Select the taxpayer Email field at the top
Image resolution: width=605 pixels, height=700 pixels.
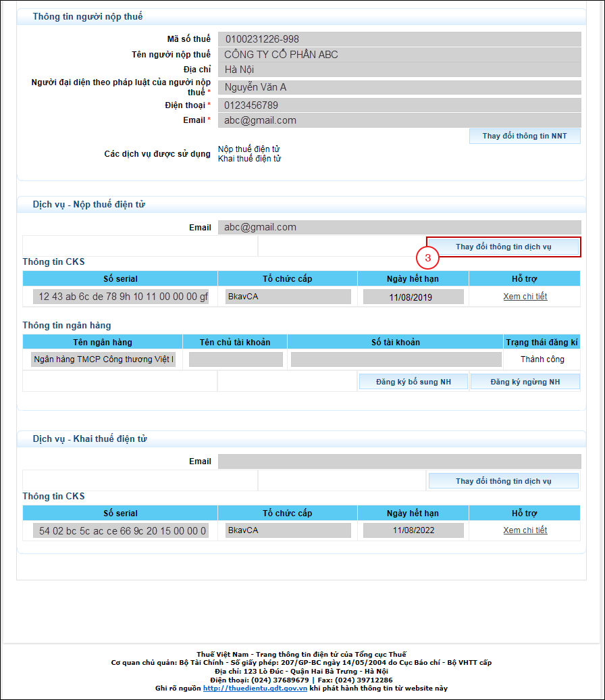(399, 121)
